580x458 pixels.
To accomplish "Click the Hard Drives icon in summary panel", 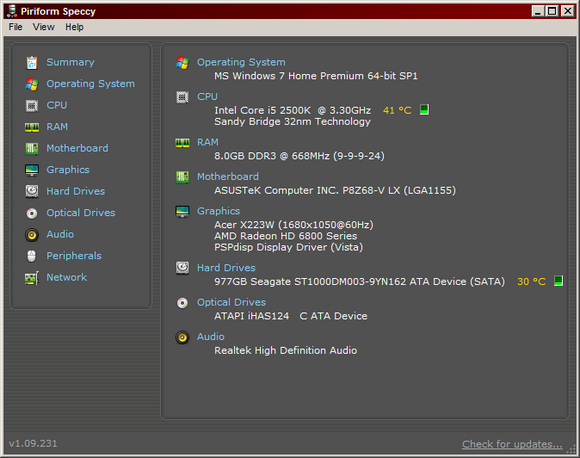I will click(x=182, y=268).
